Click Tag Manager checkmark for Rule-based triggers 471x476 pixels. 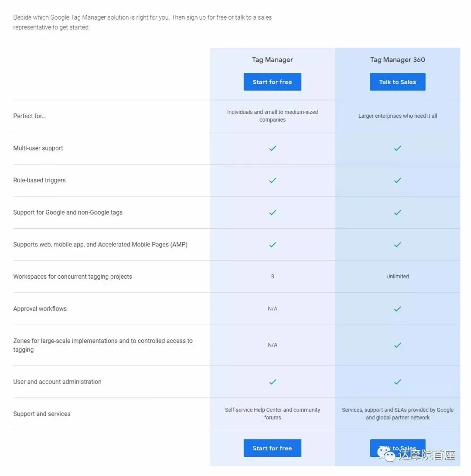[x=273, y=180]
